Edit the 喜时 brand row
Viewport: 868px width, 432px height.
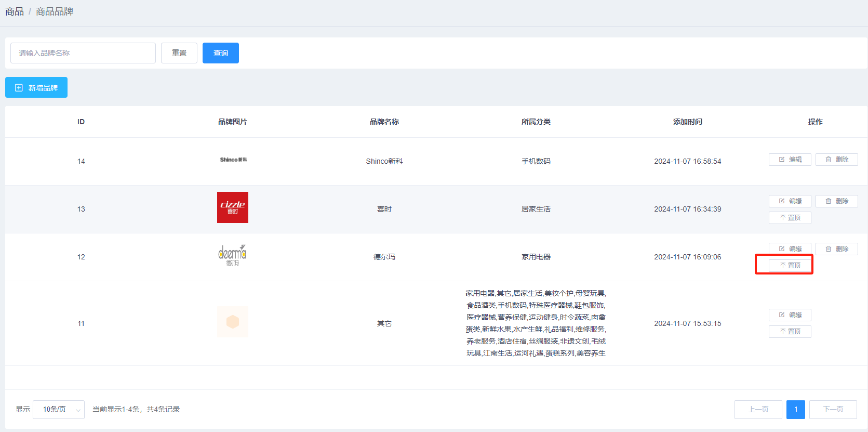pyautogui.click(x=790, y=201)
